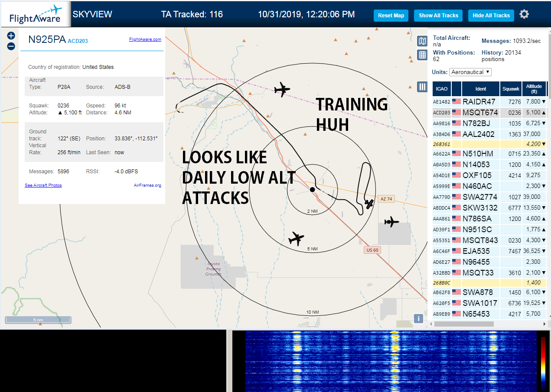This screenshot has height=392, width=551.
Task: Select the N782BJ aircraft row
Action: coord(489,123)
